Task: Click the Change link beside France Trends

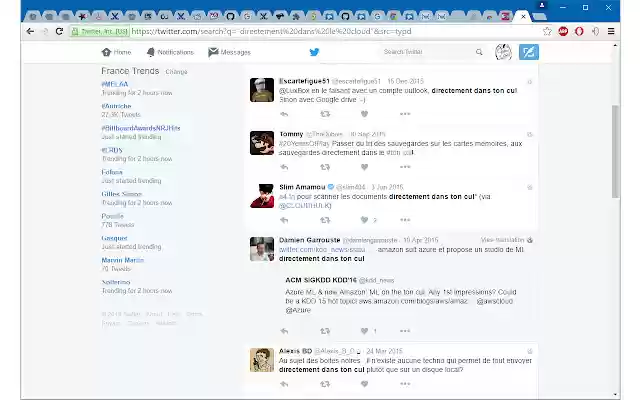Action: click(176, 72)
